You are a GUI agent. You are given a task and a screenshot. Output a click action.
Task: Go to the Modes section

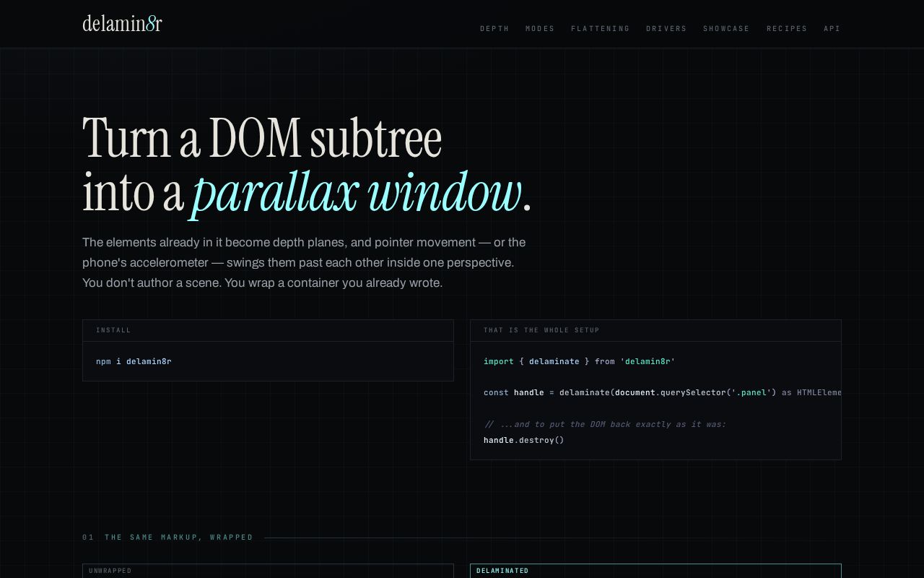[x=540, y=29]
